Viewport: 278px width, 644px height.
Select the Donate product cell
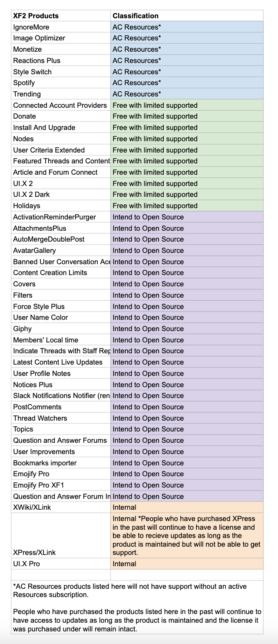click(25, 116)
